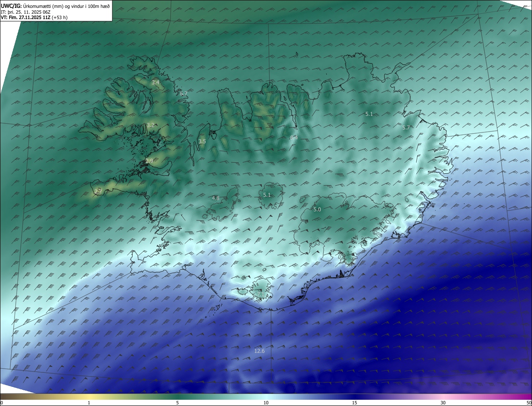
Task: Click the 3.2 value in the Westfjords
Action: (150, 125)
